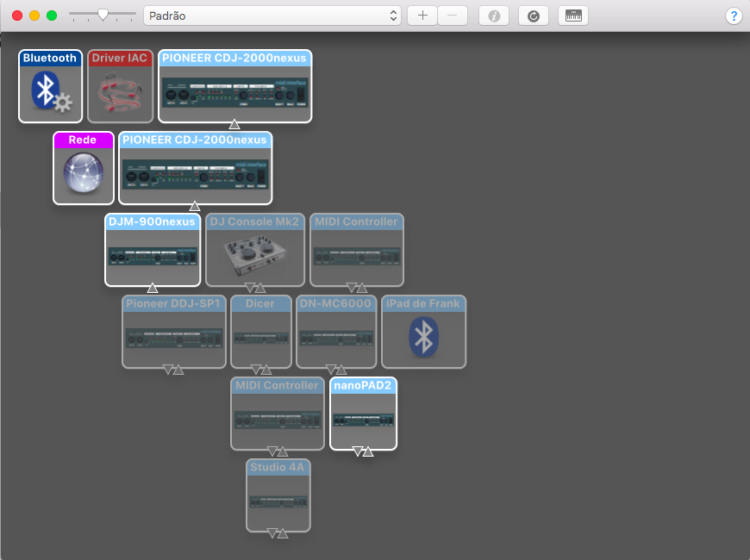
Task: Click the downward port arrow under Pioneer DDJ-SP1
Action: click(168, 370)
